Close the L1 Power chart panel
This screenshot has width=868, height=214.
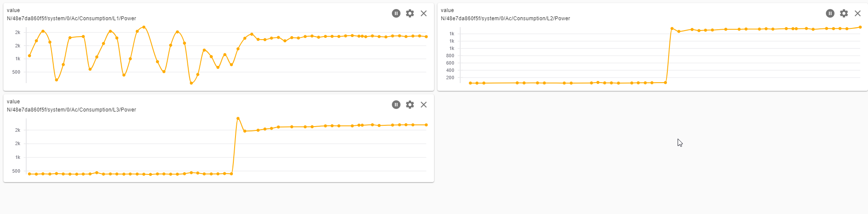click(x=424, y=13)
